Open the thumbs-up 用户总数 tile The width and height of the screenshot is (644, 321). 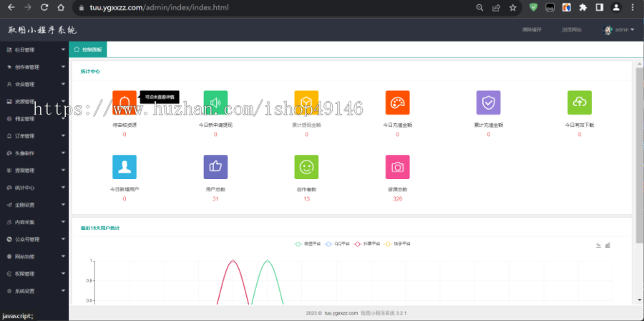pos(215,167)
